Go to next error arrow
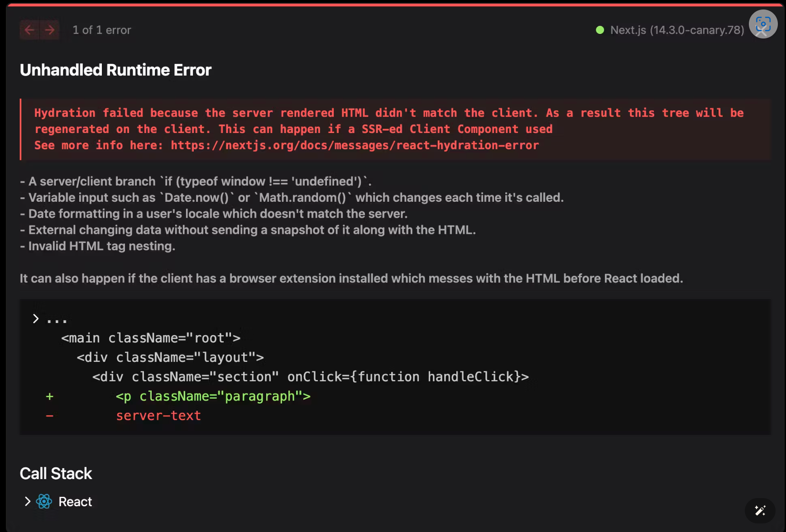The width and height of the screenshot is (786, 532). pos(50,30)
